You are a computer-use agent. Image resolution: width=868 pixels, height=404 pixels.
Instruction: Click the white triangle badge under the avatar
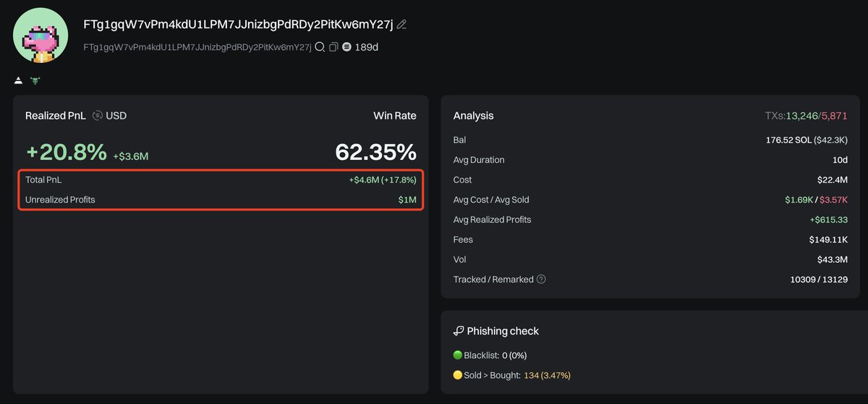tap(19, 80)
